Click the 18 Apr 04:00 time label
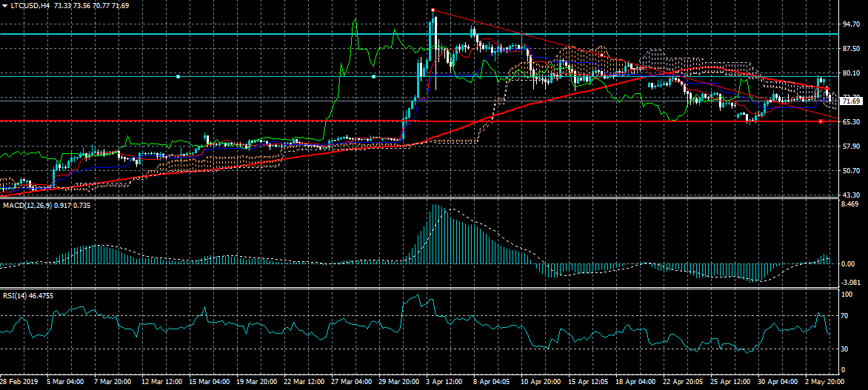The height and width of the screenshot is (390, 868). point(636,383)
